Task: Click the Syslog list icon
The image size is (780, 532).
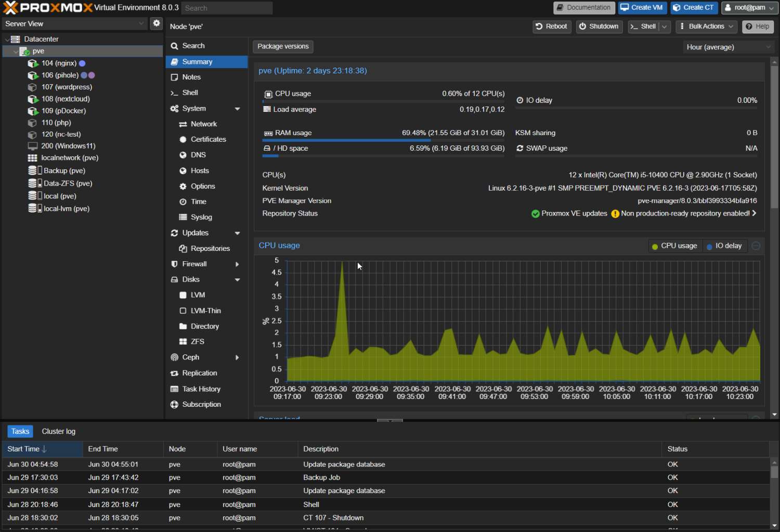Action: point(183,217)
